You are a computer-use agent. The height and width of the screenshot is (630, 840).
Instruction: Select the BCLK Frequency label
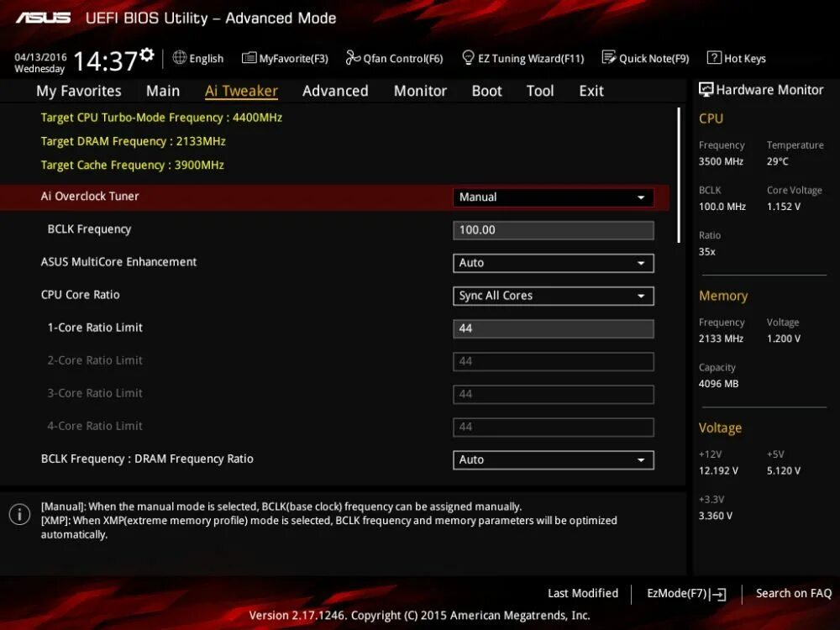point(89,228)
